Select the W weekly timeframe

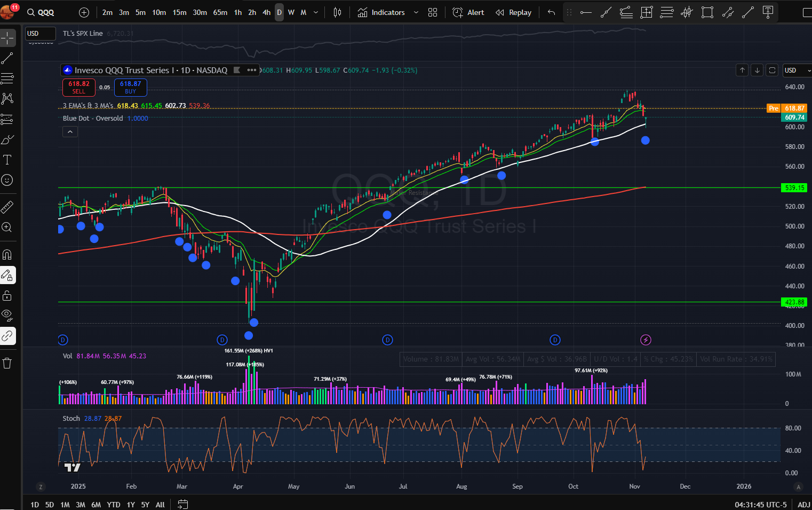click(x=291, y=12)
